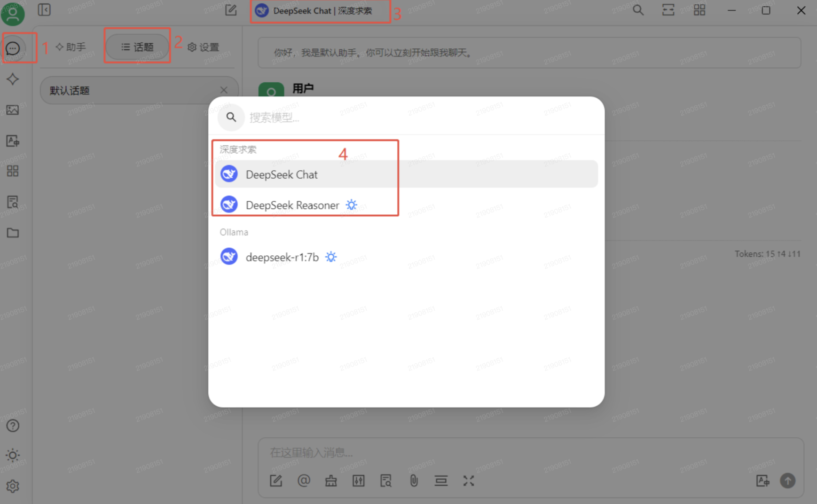Select the 默认话题 topic item

click(x=139, y=90)
